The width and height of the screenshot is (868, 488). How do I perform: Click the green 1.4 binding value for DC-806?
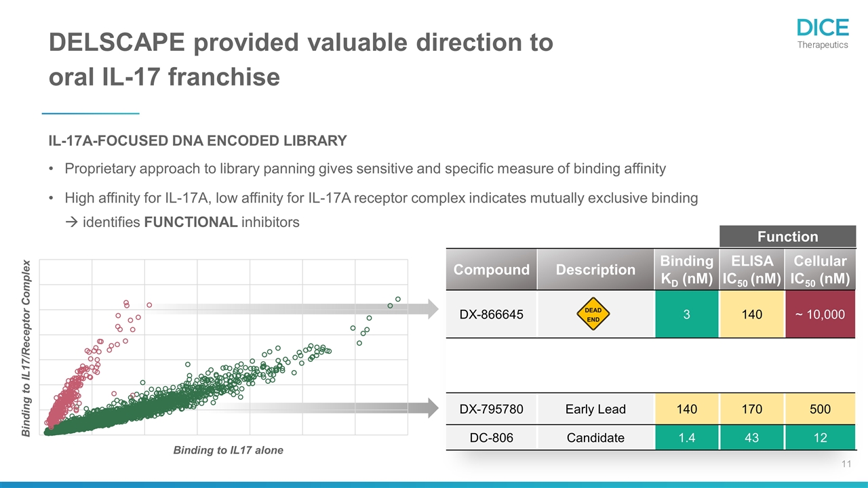pyautogui.click(x=686, y=438)
